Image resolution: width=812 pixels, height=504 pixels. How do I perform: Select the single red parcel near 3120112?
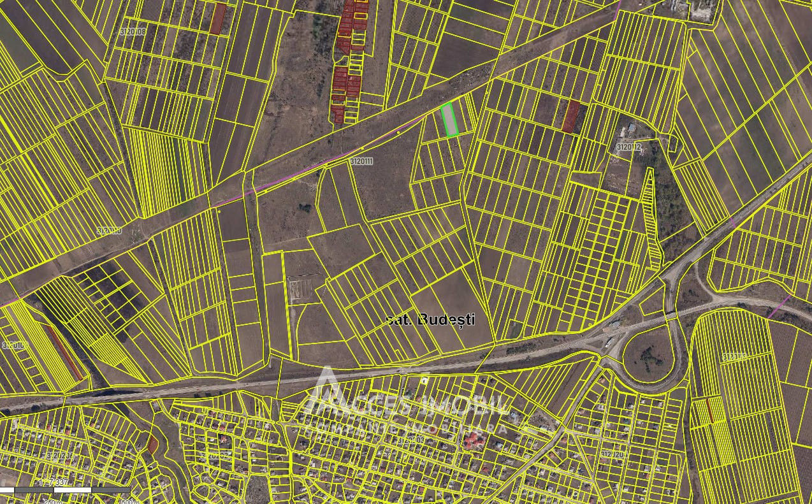pos(571,117)
